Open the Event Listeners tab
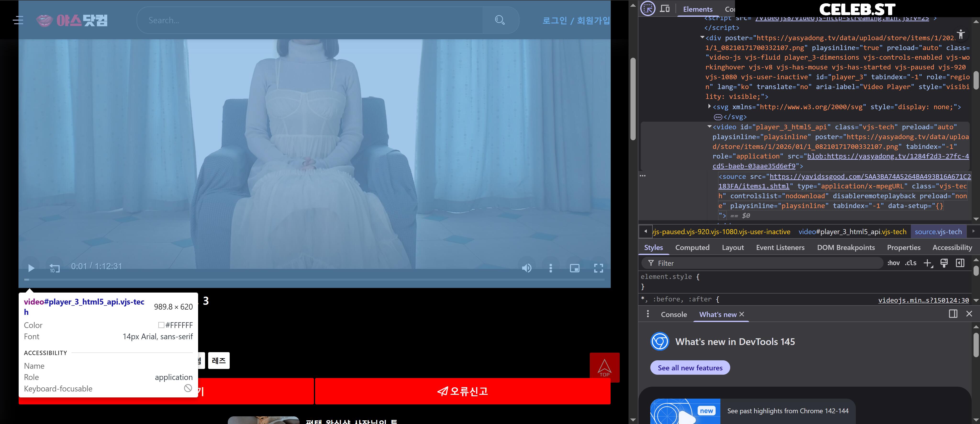This screenshot has height=424, width=980. click(x=780, y=247)
